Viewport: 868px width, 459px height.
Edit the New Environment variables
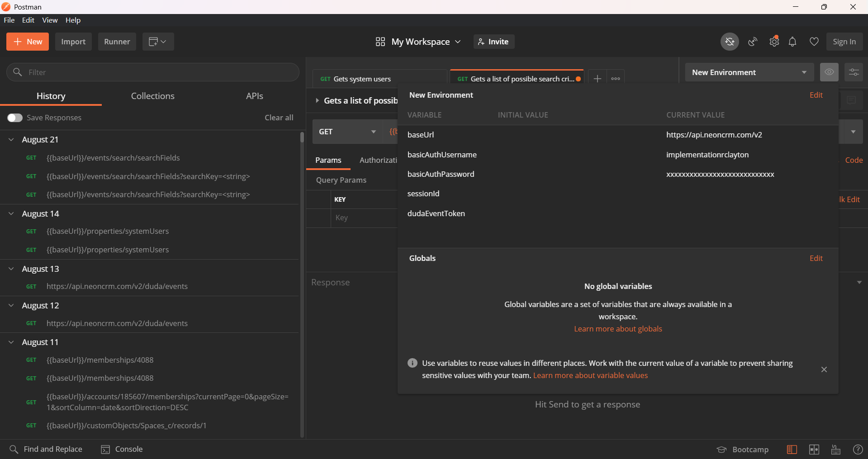tap(816, 95)
